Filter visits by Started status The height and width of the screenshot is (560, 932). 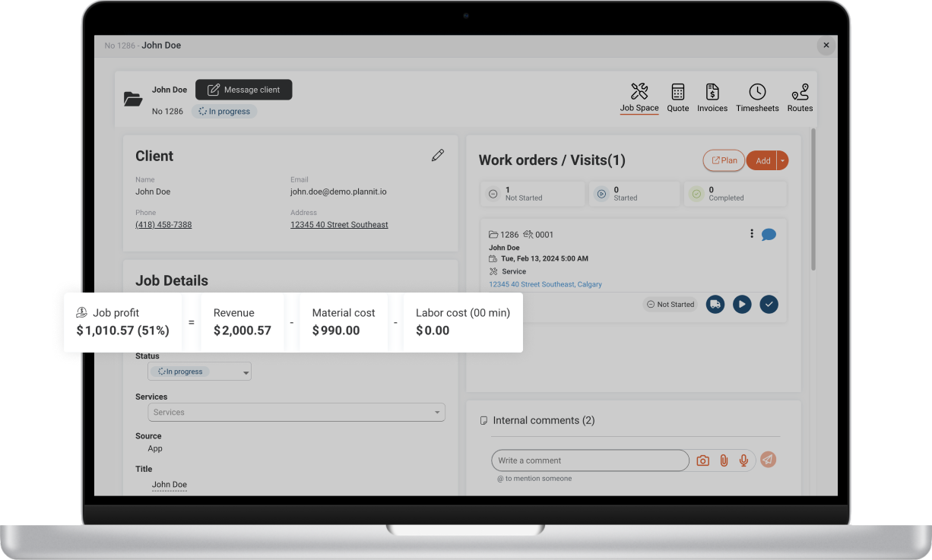coord(634,194)
